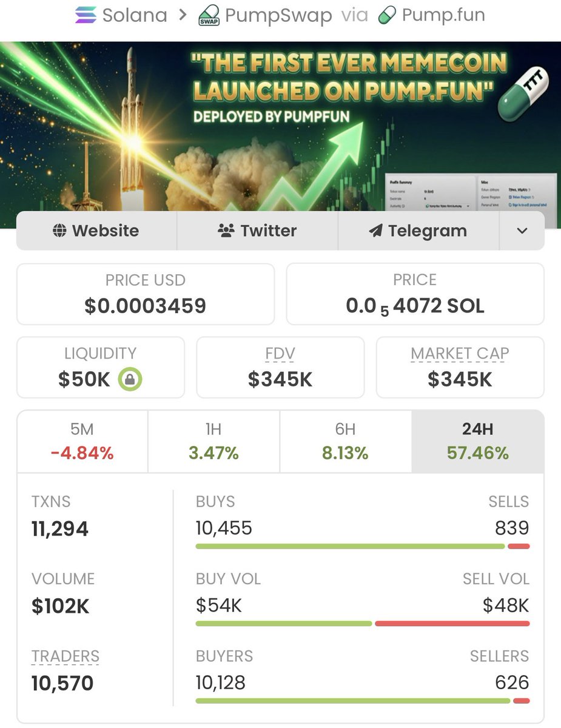The image size is (561, 728).
Task: Click the liquidity lock icon
Action: 130,380
